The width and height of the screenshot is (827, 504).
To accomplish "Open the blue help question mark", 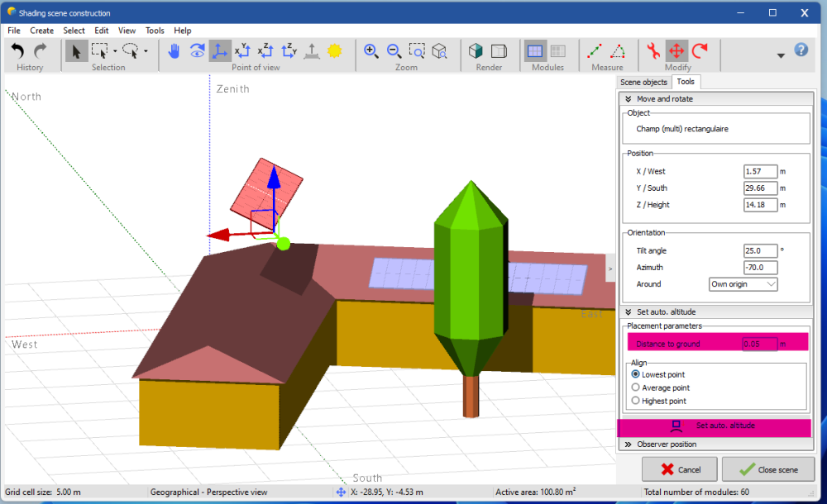I will (x=801, y=50).
